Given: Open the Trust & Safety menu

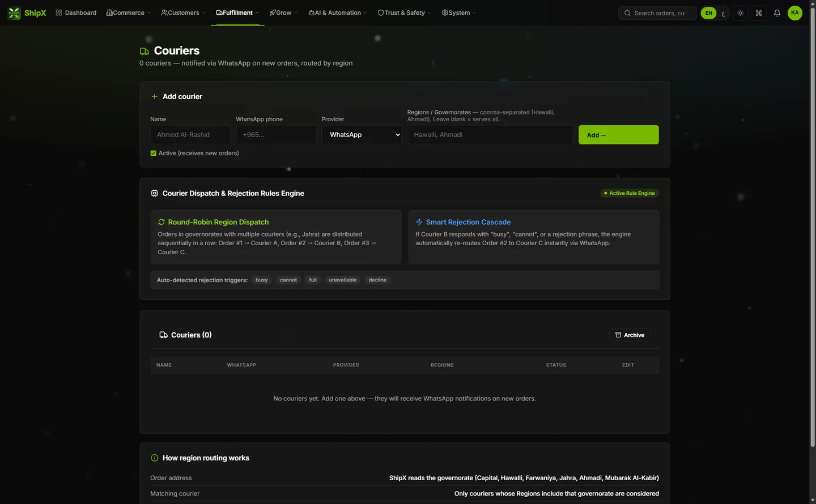Looking at the screenshot, I should [404, 13].
